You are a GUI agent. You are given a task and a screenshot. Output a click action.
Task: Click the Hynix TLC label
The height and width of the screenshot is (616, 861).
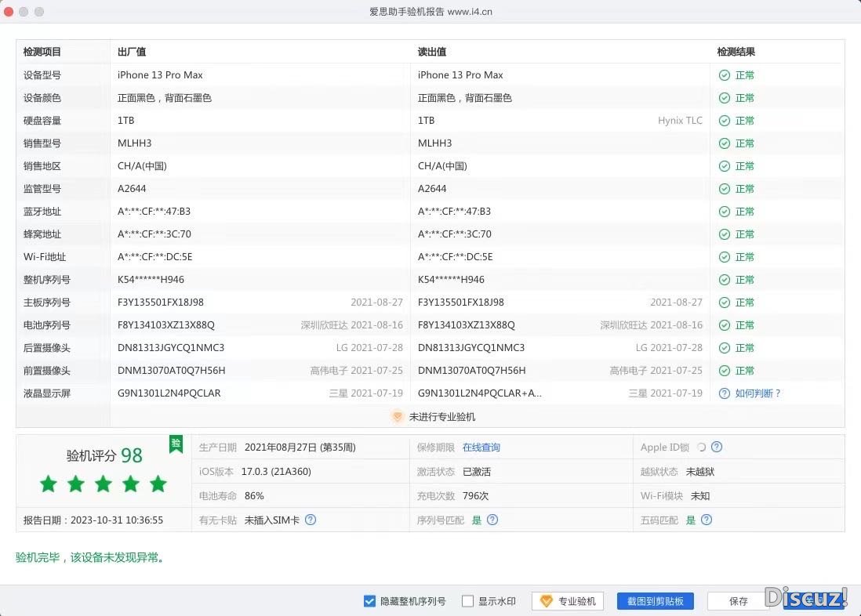point(680,121)
